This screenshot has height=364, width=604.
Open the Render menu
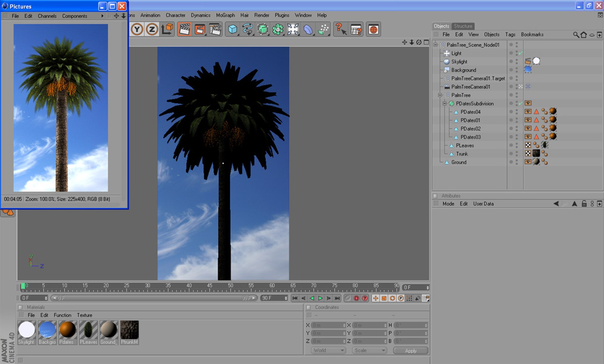pos(262,15)
